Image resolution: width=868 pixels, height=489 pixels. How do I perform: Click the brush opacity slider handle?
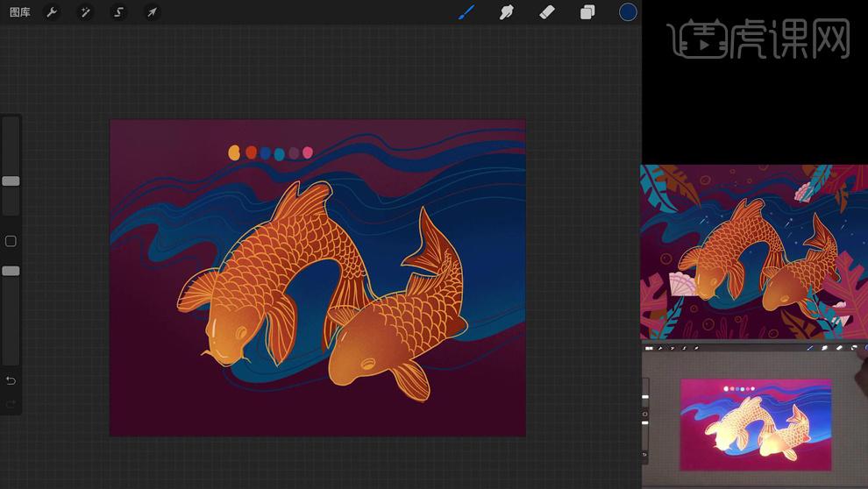pos(11,271)
